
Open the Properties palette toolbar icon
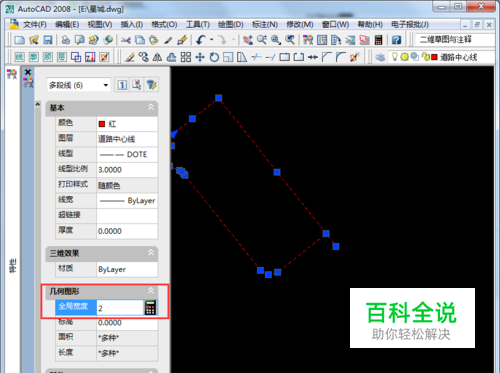point(308,40)
